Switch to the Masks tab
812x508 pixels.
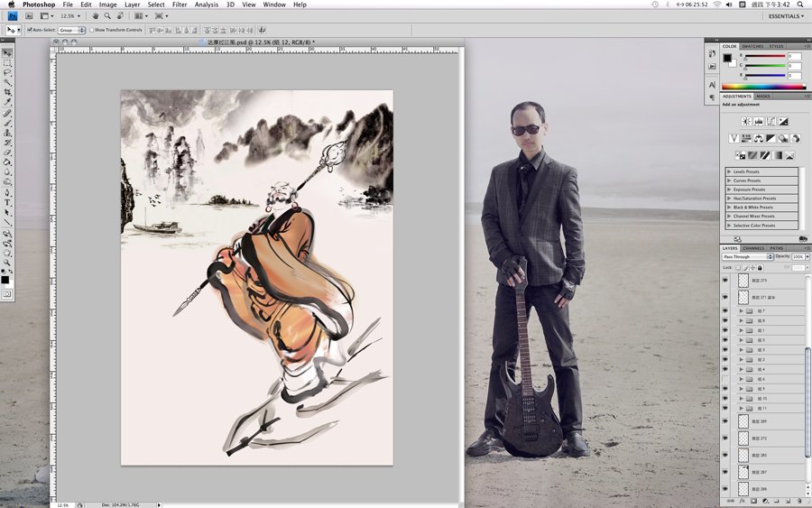click(762, 97)
